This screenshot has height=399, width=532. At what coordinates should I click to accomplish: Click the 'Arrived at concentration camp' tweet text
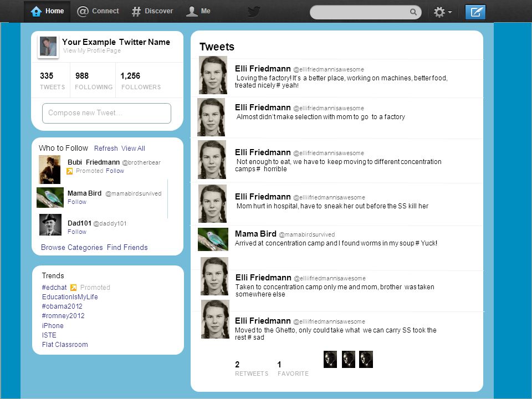pos(336,243)
